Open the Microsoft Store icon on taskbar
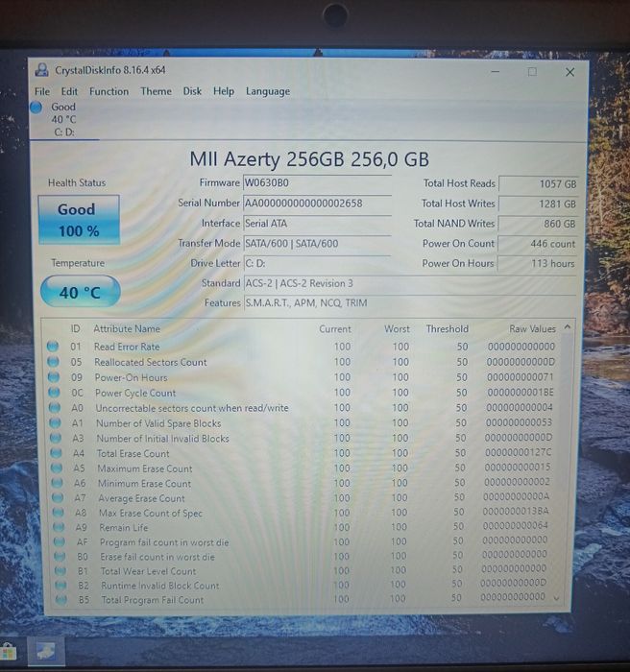 (x=8, y=652)
